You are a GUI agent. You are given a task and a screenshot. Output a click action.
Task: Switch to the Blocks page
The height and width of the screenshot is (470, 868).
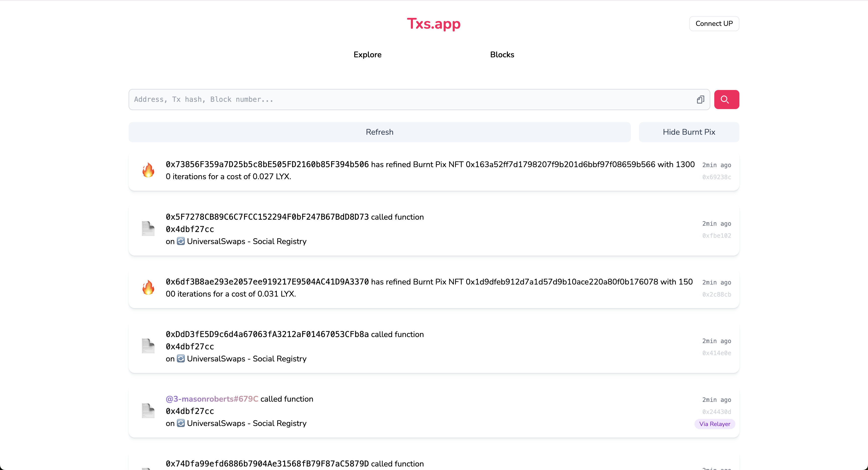pos(502,54)
